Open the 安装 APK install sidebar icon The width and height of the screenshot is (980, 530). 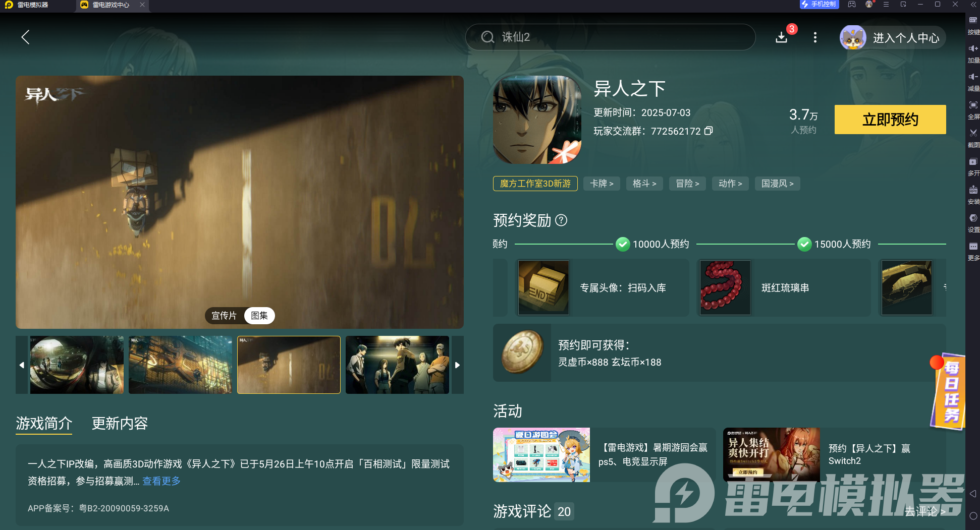tap(973, 194)
